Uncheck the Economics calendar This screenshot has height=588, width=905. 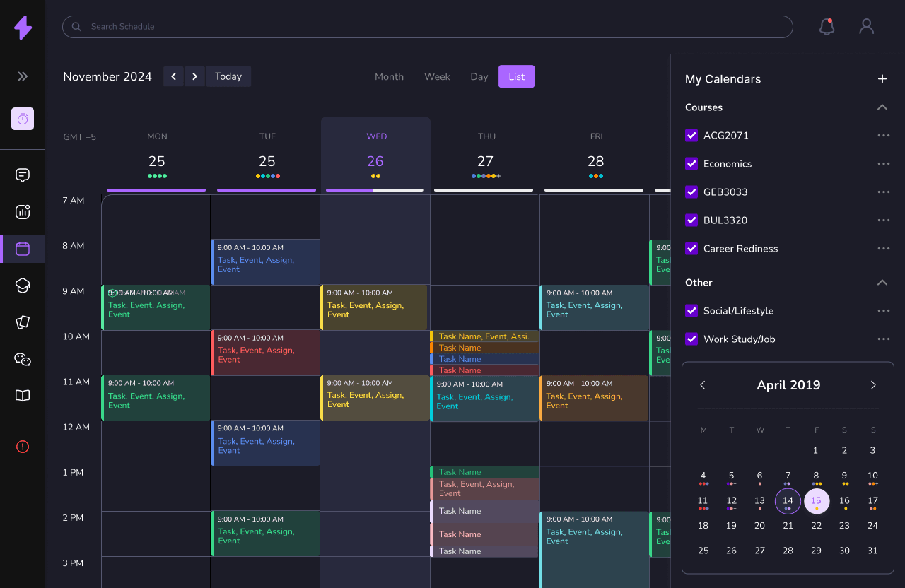[x=691, y=163]
